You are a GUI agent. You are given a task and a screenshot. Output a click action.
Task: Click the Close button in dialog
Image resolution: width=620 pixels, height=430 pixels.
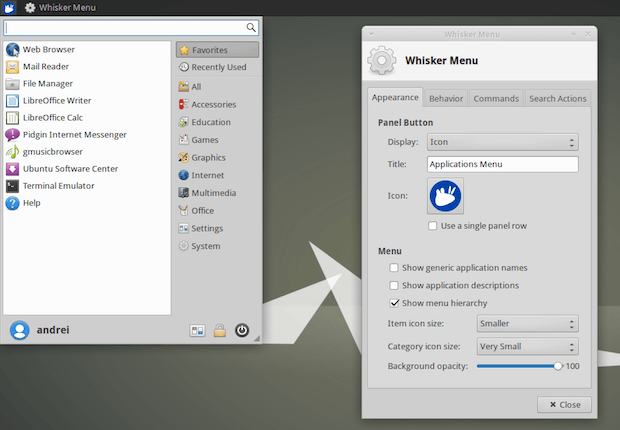pos(564,405)
